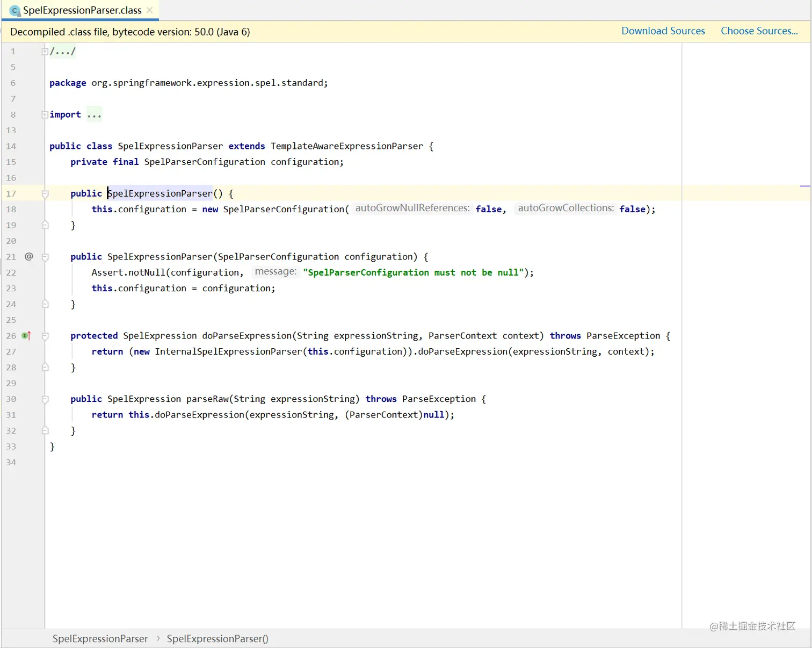The height and width of the screenshot is (648, 812).
Task: Click TemplateAwareExpressionParser in class declaration
Action: [347, 146]
